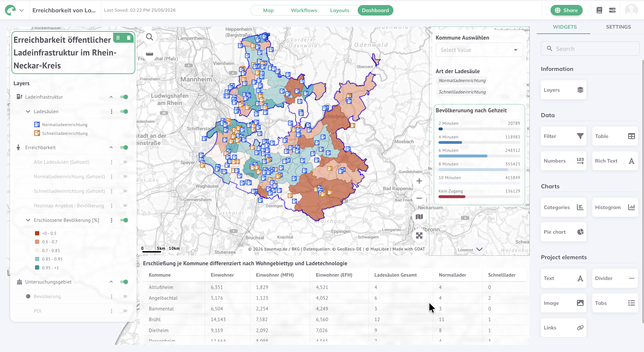Click the GOAT logo icon

(10, 10)
